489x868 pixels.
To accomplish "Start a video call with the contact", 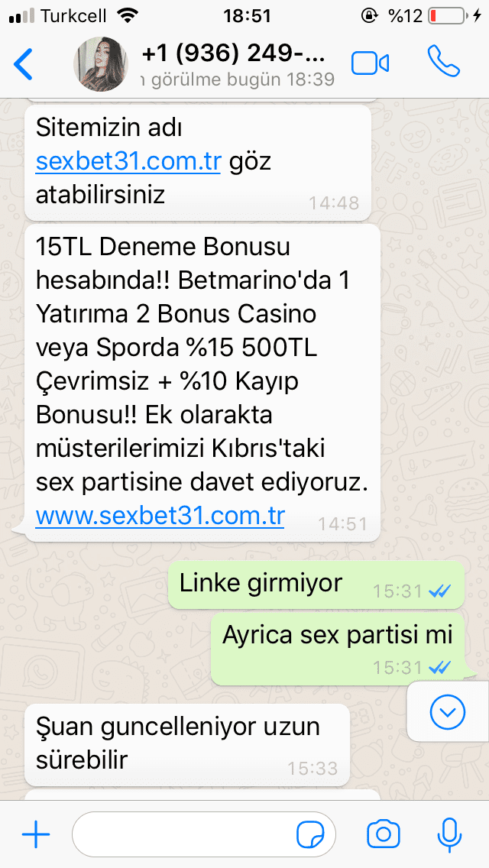I will (370, 63).
